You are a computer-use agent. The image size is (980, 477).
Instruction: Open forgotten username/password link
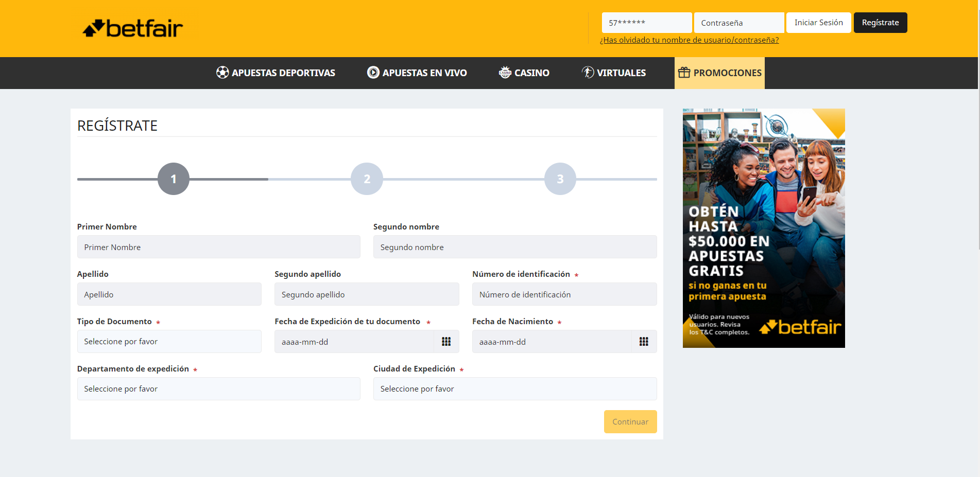pyautogui.click(x=689, y=40)
